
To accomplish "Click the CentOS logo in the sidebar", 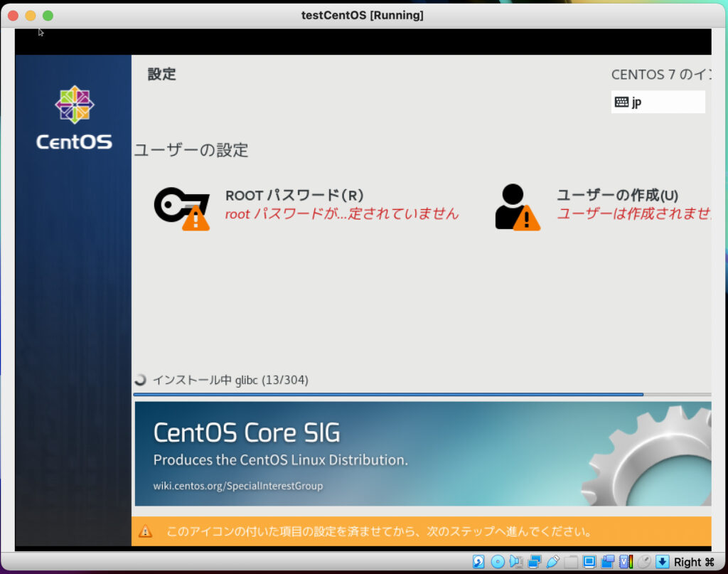I will coord(74,118).
